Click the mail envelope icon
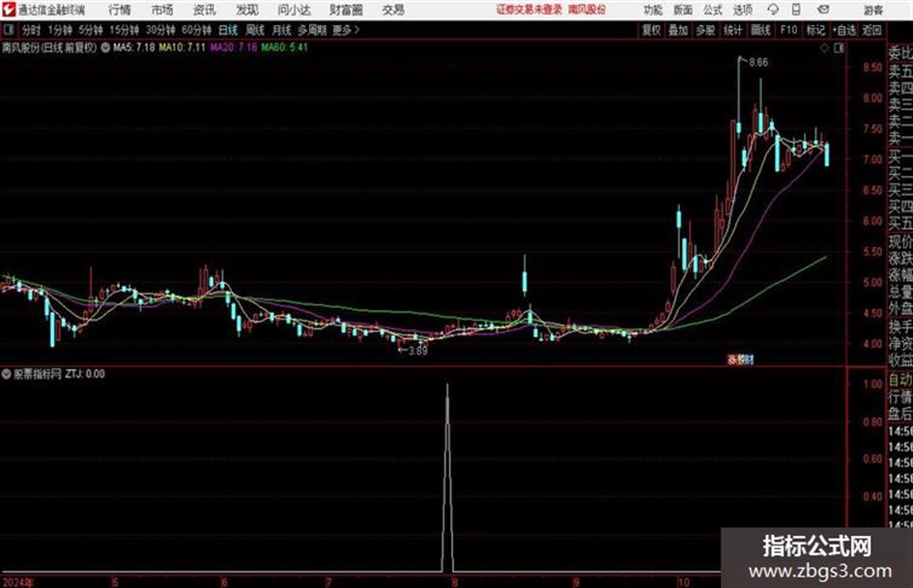 (x=823, y=10)
